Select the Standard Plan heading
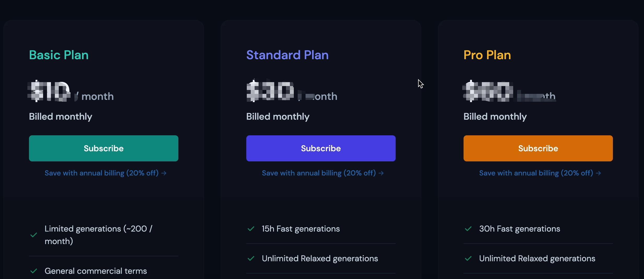The image size is (644, 279). pyautogui.click(x=287, y=55)
